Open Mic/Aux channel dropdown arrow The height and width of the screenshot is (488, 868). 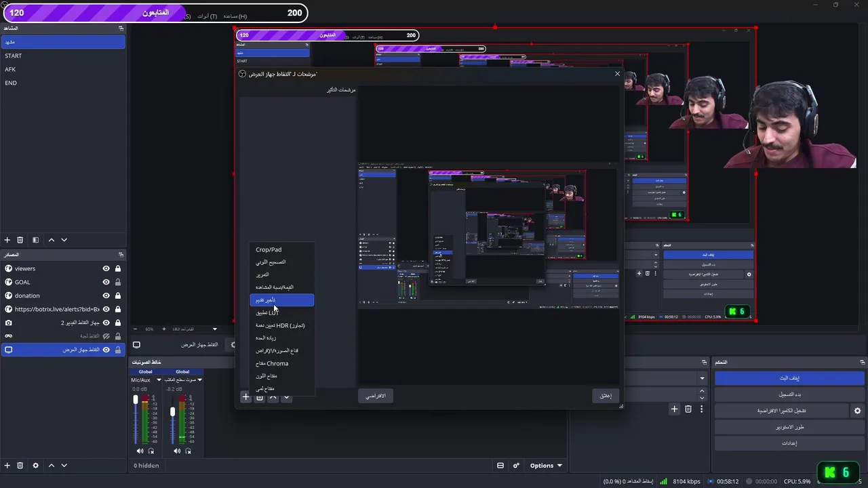click(x=158, y=380)
